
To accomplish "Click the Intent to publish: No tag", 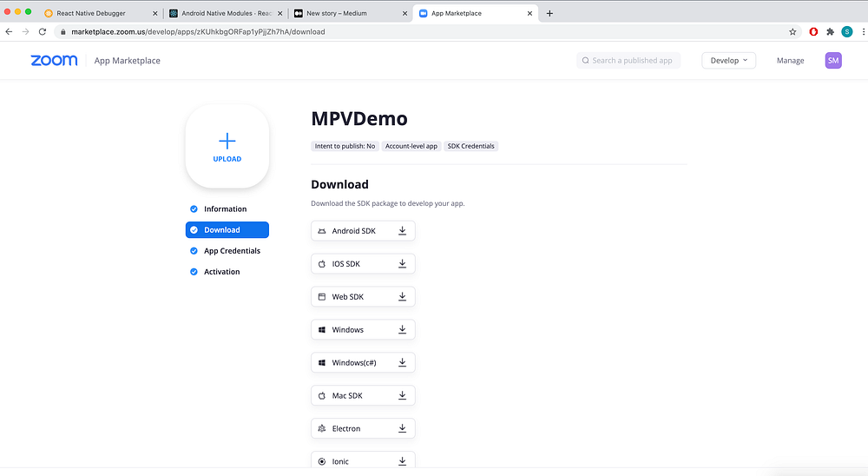I will pyautogui.click(x=345, y=146).
